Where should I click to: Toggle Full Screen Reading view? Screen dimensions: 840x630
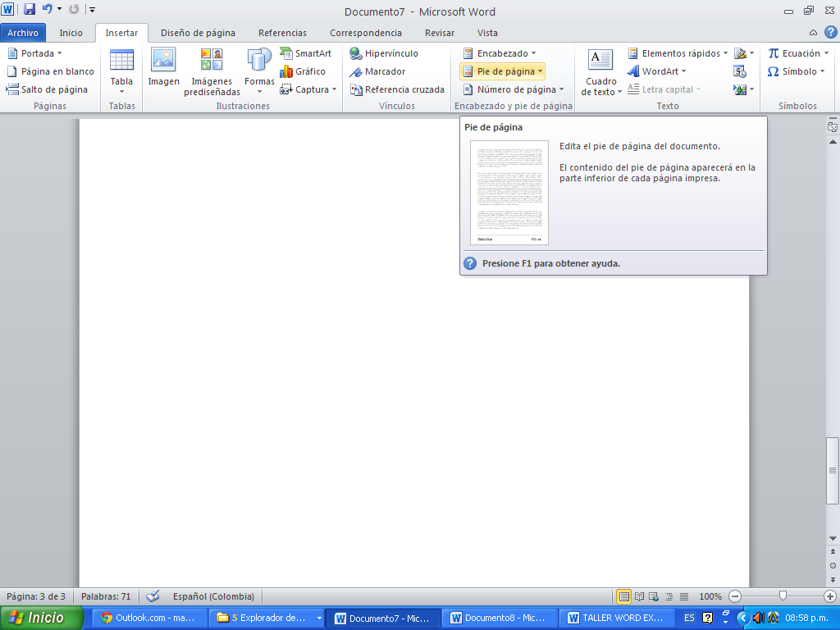pyautogui.click(x=639, y=596)
